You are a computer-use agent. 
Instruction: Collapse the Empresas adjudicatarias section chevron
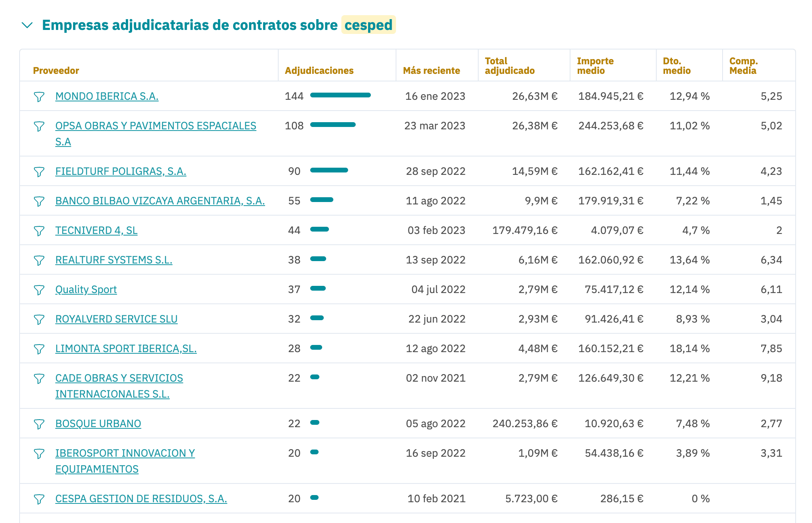[x=27, y=25]
